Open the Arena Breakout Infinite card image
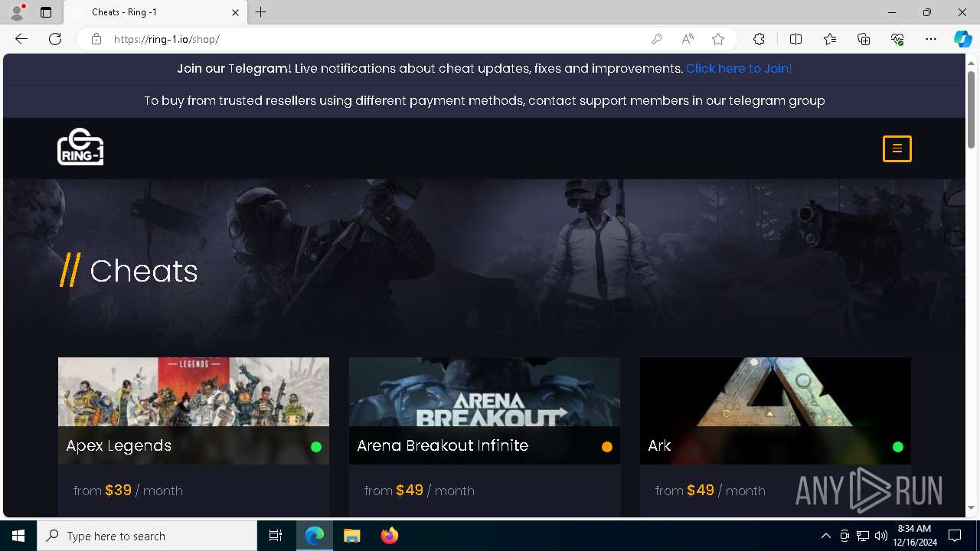Viewport: 980px width, 551px height. [x=485, y=392]
